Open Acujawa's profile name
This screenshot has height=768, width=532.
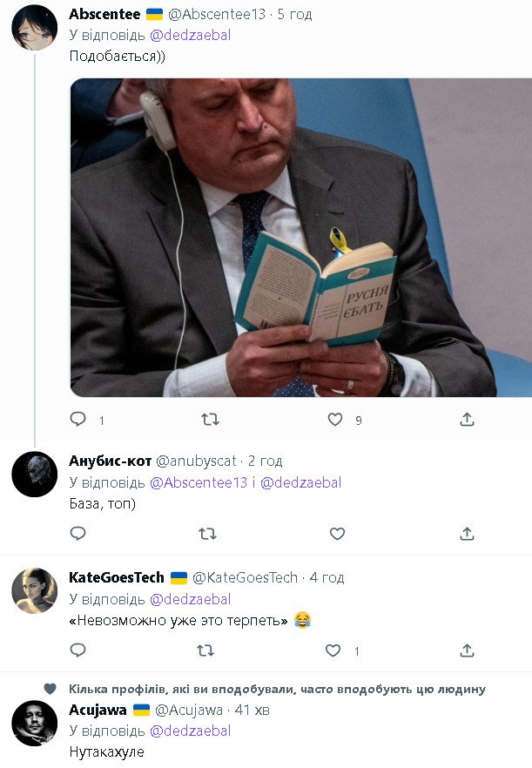point(98,710)
